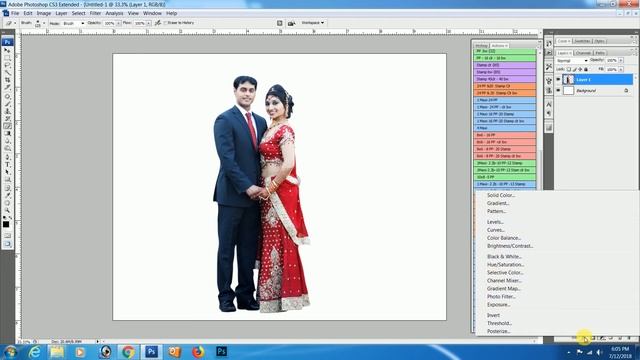This screenshot has width=640, height=360.
Task: Toggle Quick Mask mode button
Action: pos(7,236)
